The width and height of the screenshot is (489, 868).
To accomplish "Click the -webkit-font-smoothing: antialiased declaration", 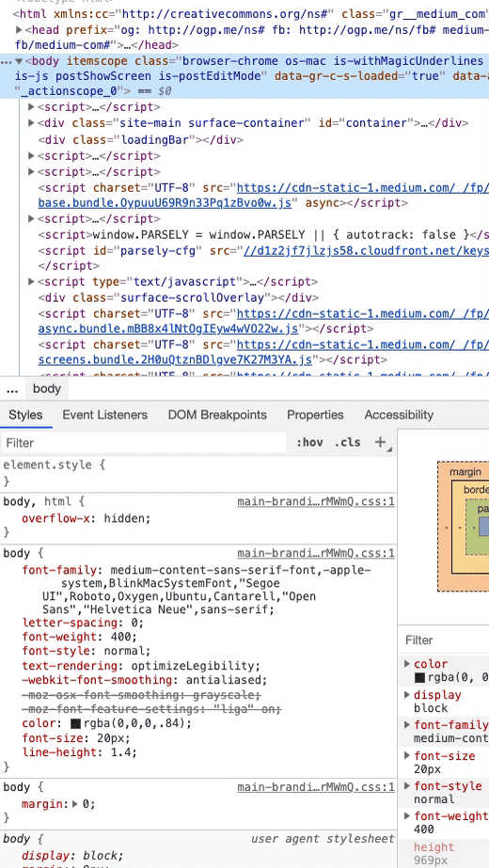I will (x=145, y=680).
